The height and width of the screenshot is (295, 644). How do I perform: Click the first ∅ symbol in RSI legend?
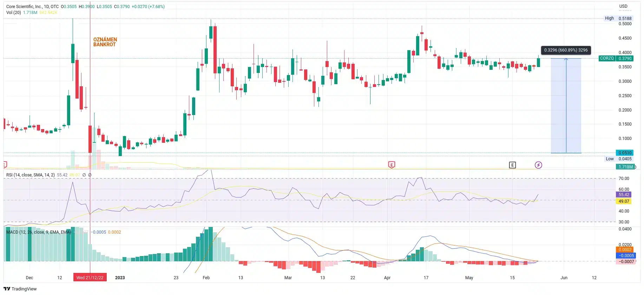coord(84,175)
